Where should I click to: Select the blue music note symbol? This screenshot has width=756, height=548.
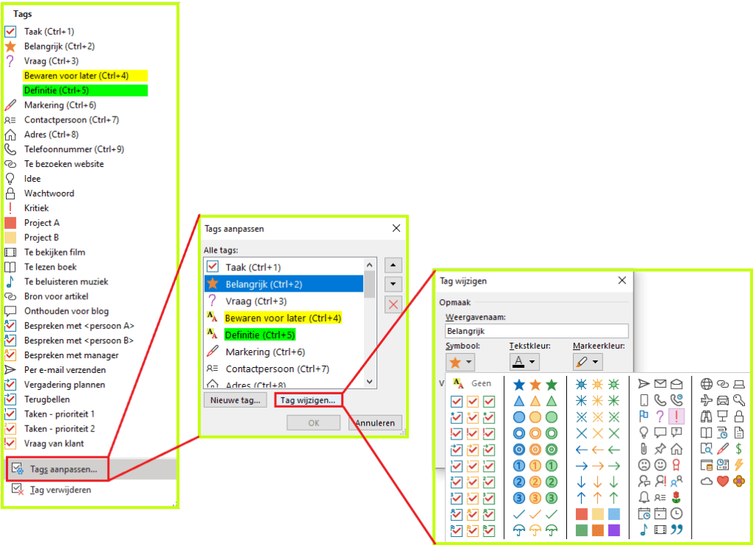pyautogui.click(x=644, y=530)
